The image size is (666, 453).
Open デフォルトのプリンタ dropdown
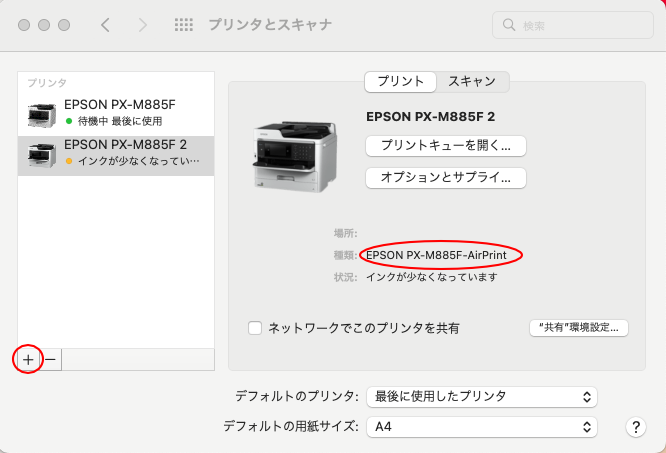click(482, 397)
